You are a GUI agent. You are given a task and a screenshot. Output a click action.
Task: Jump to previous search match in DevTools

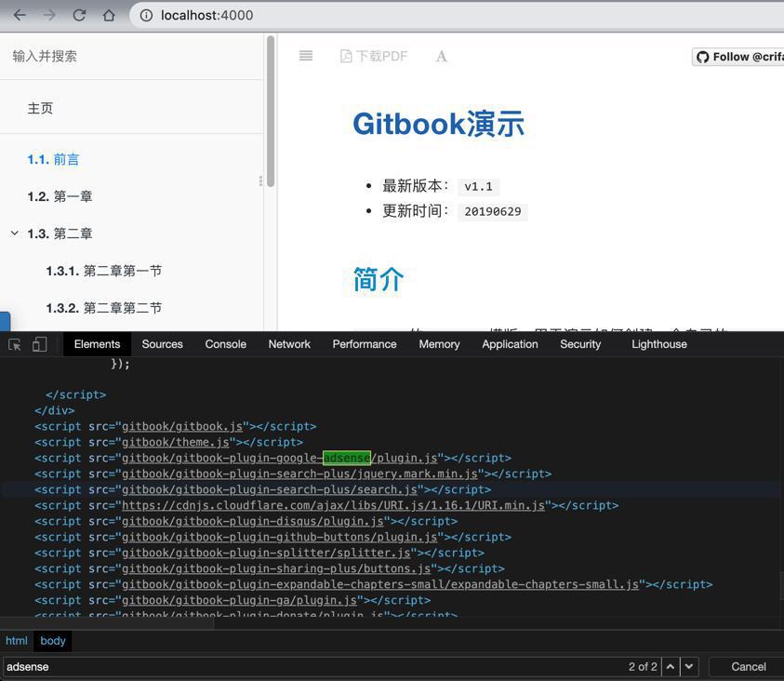click(x=671, y=666)
